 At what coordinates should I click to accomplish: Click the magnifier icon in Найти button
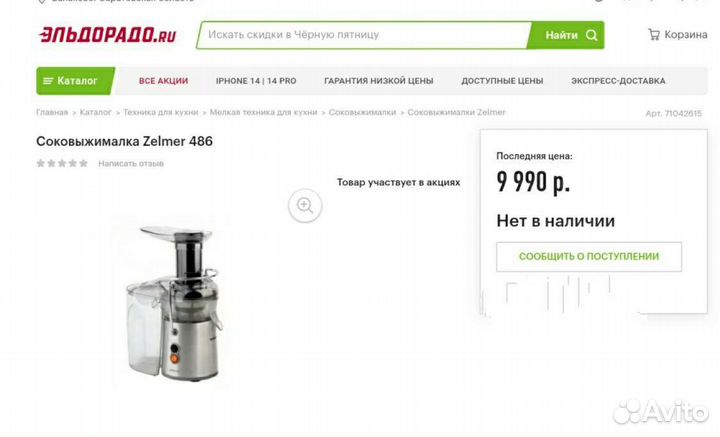[591, 35]
